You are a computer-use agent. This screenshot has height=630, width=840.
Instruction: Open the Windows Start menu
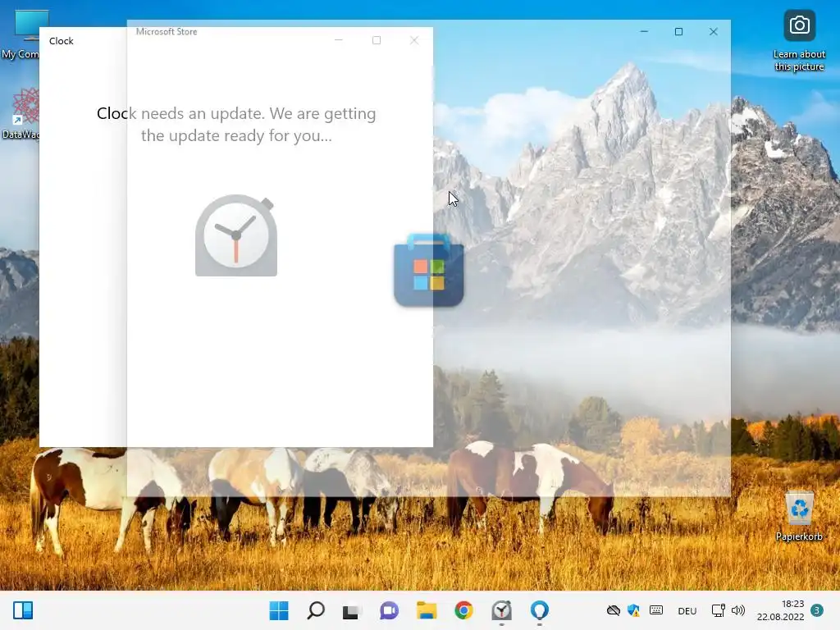point(279,610)
